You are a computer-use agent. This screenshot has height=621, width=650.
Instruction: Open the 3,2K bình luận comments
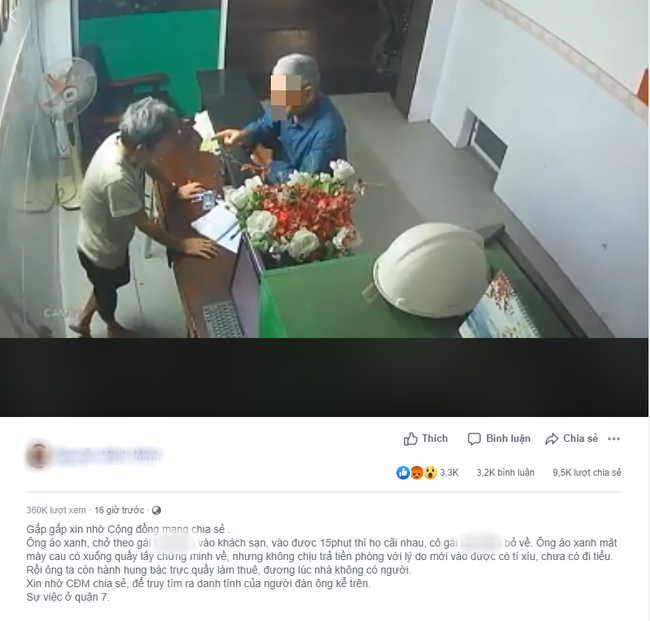[505, 473]
